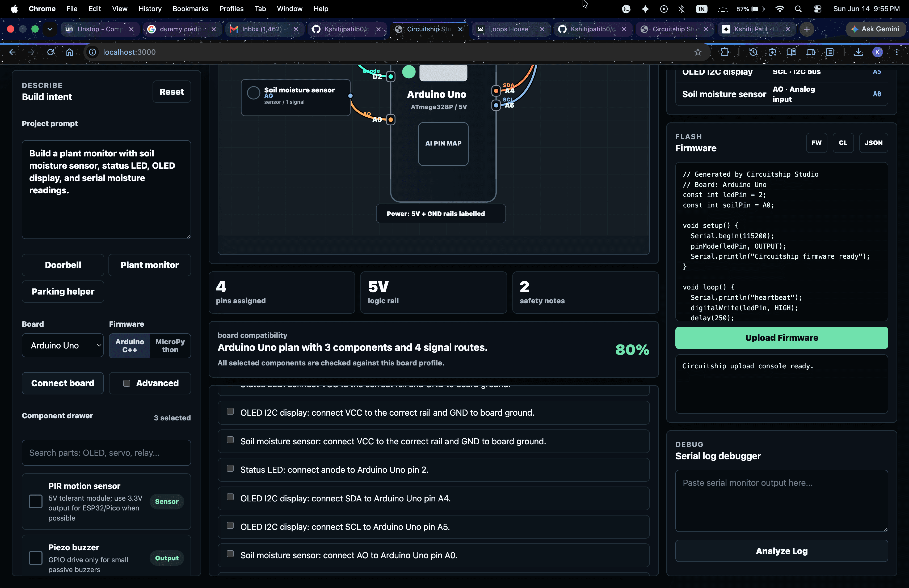View site information icon in address bar
The width and height of the screenshot is (909, 588).
point(92,52)
